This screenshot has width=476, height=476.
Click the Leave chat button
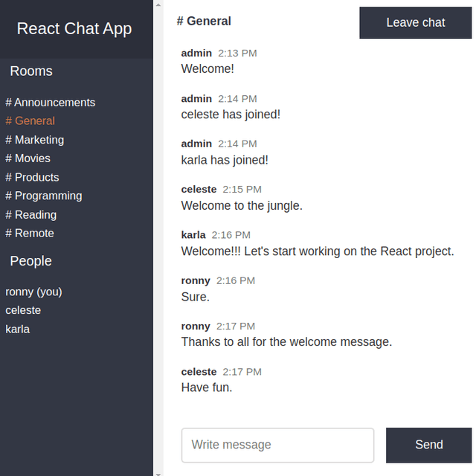click(x=415, y=23)
